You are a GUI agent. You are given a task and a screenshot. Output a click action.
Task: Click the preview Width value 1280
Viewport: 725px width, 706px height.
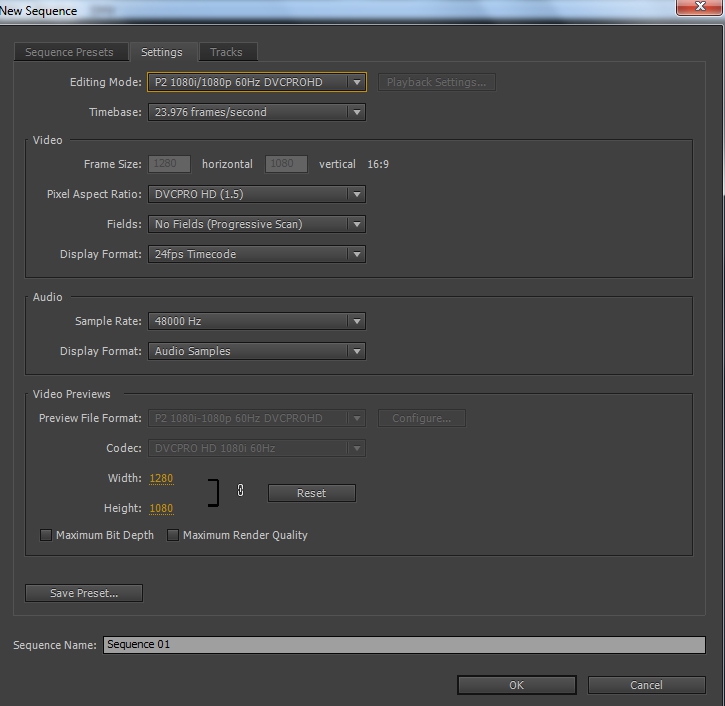(161, 479)
